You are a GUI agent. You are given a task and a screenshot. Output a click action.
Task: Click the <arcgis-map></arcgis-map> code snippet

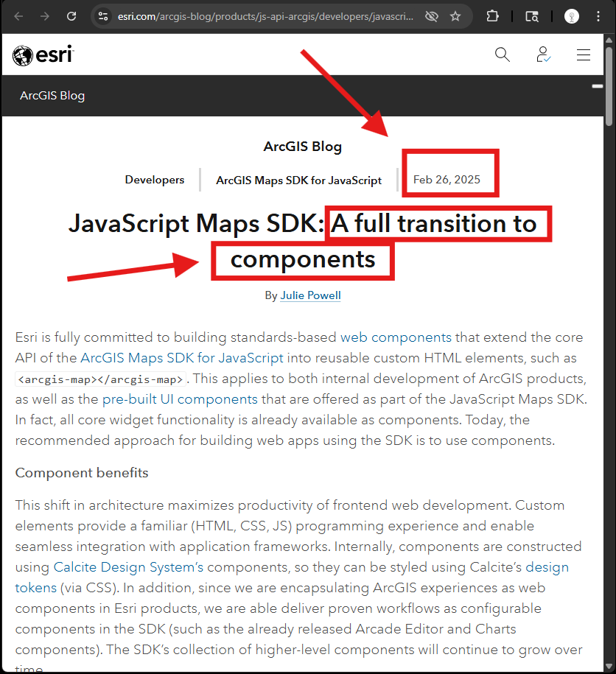click(101, 379)
